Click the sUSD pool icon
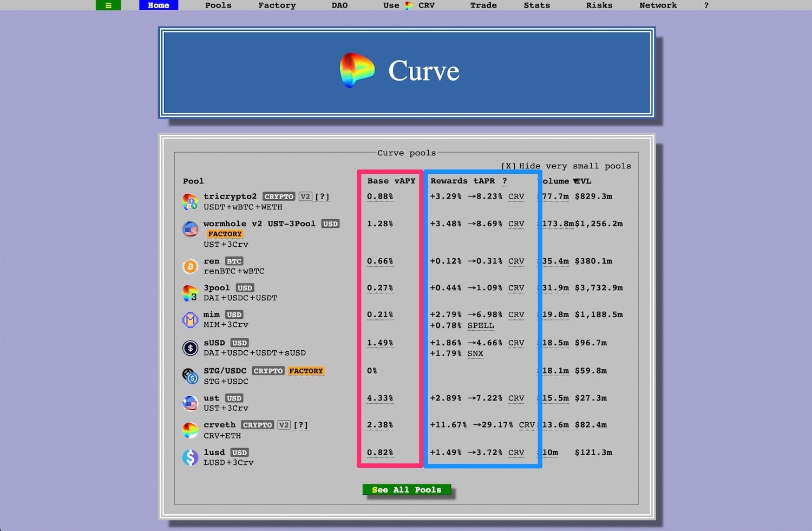Screen dimensions: 812x531 pos(190,348)
